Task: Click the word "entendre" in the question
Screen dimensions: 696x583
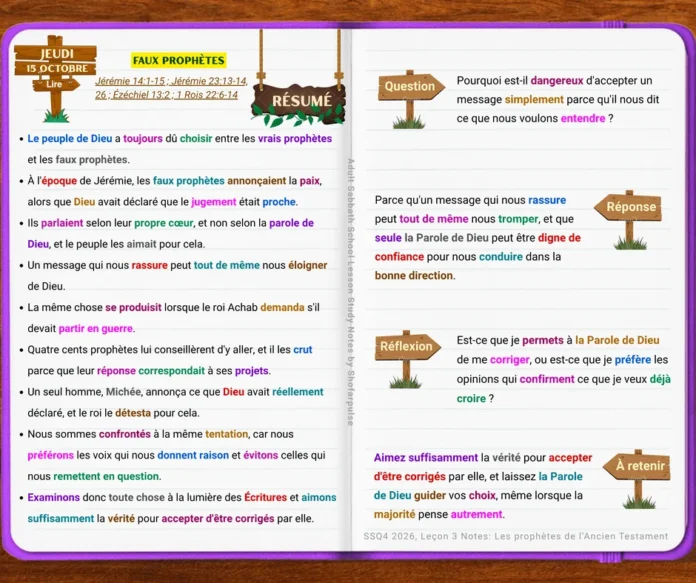Action: point(583,119)
